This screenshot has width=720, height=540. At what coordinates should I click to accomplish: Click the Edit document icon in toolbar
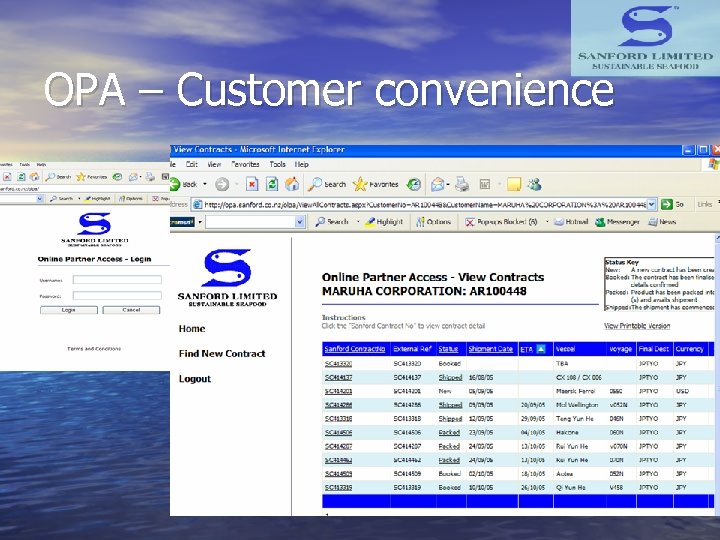click(x=485, y=185)
